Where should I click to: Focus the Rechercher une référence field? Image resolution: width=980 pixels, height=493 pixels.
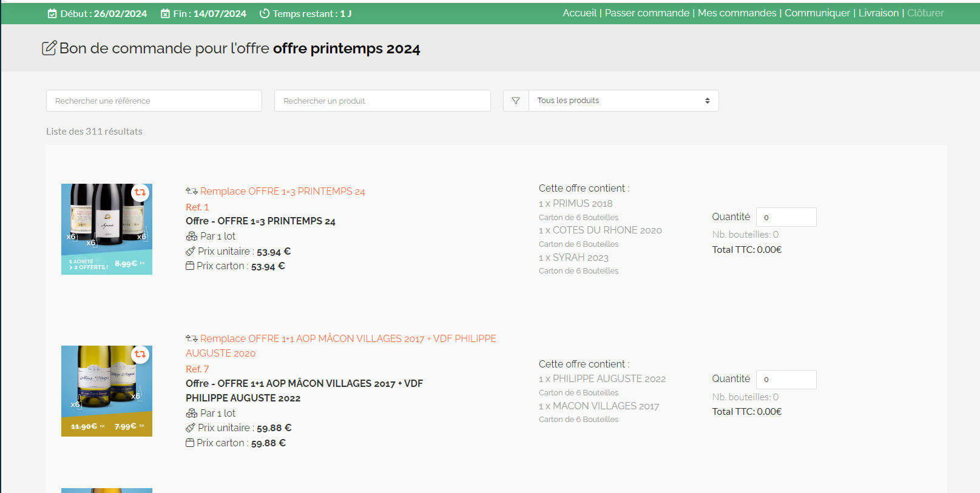click(154, 101)
